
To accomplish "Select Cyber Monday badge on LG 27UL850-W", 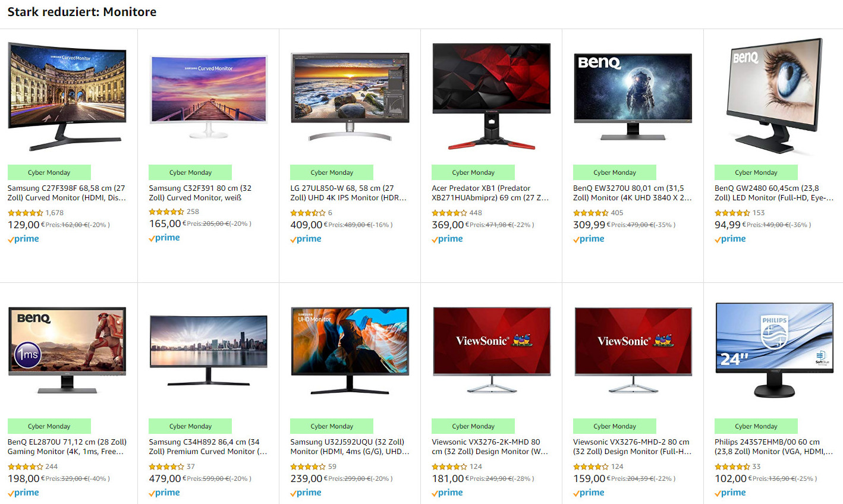I will [x=332, y=172].
